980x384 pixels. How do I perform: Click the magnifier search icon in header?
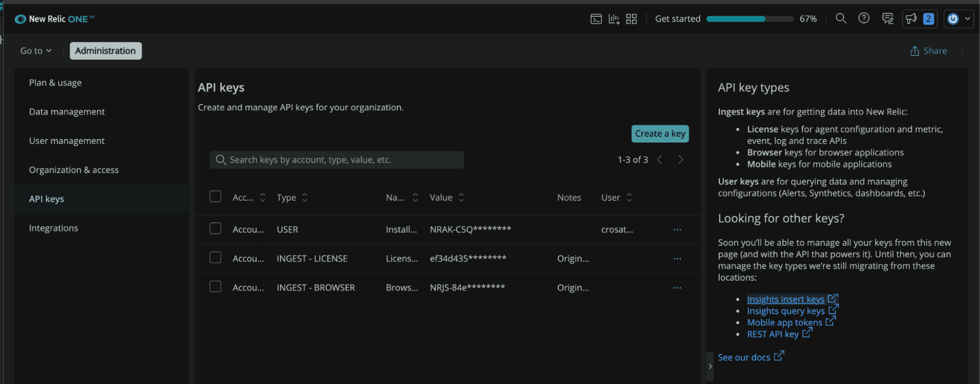coord(841,19)
